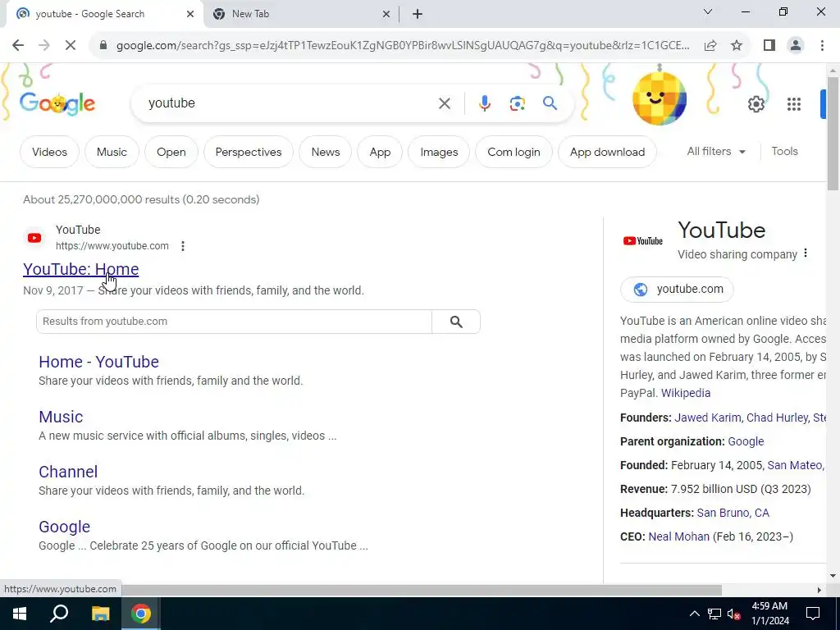840x630 pixels.
Task: Open the Wikipedia link in panel
Action: tap(685, 393)
